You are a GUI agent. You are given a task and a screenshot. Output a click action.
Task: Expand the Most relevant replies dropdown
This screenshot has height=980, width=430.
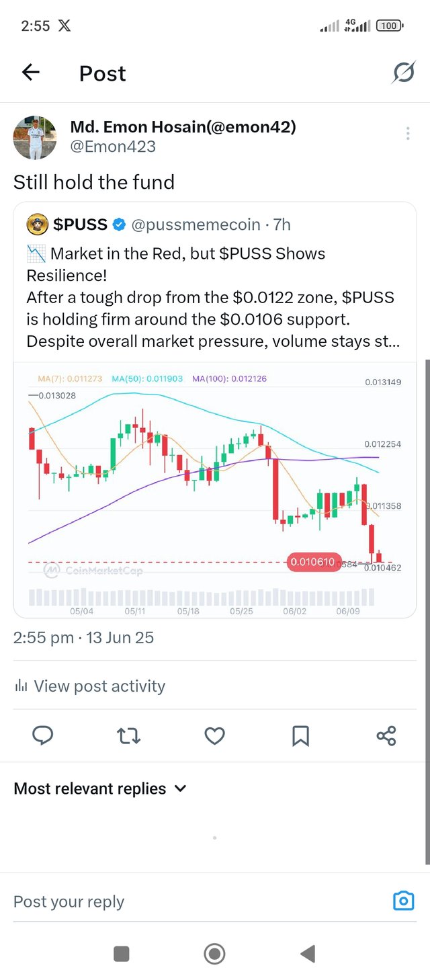(x=100, y=788)
